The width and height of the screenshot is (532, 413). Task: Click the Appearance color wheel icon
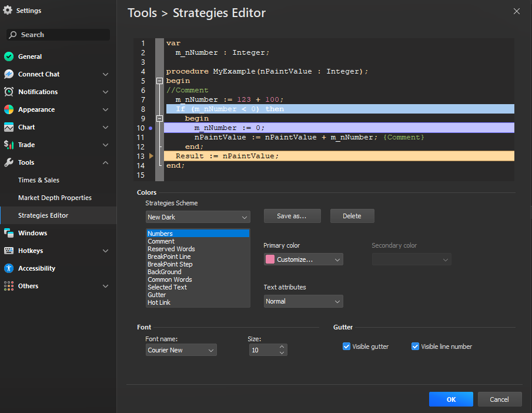click(8, 109)
